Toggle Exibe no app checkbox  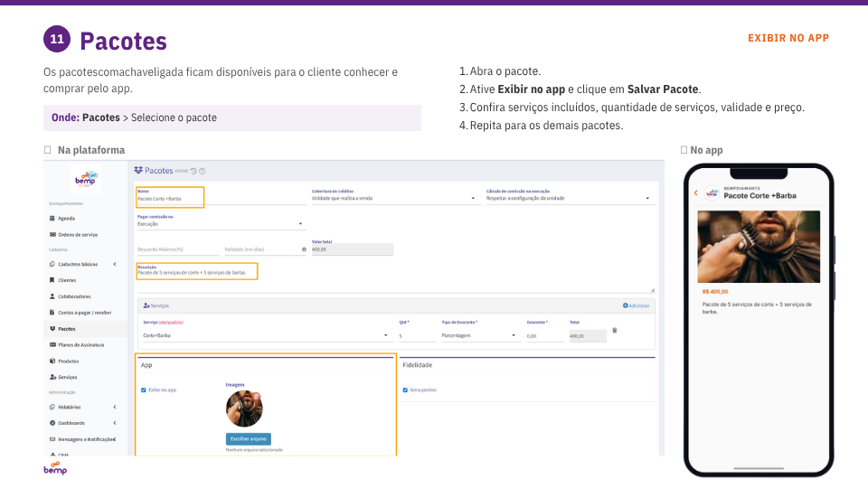[144, 390]
